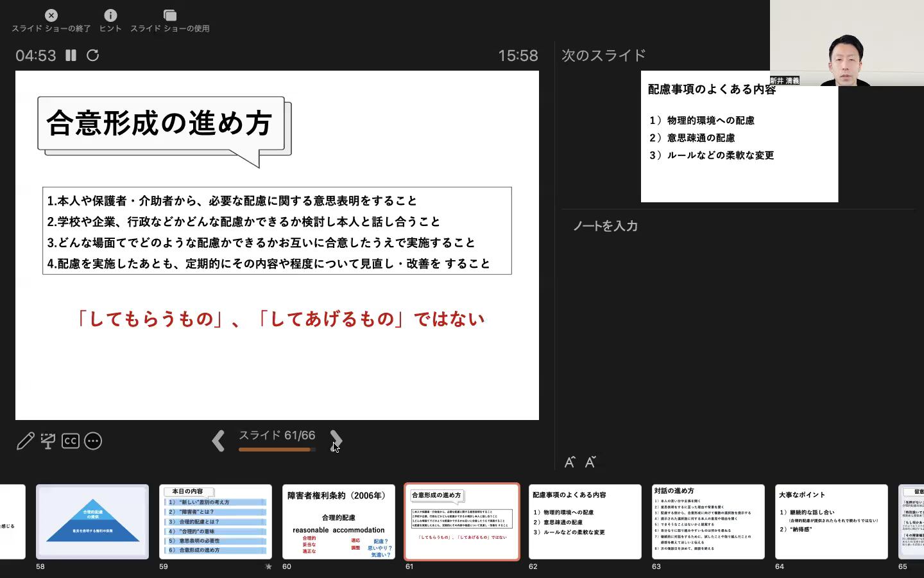Select slide 64 大事なポイント thumbnail
This screenshot has height=578, width=924.
click(x=831, y=521)
